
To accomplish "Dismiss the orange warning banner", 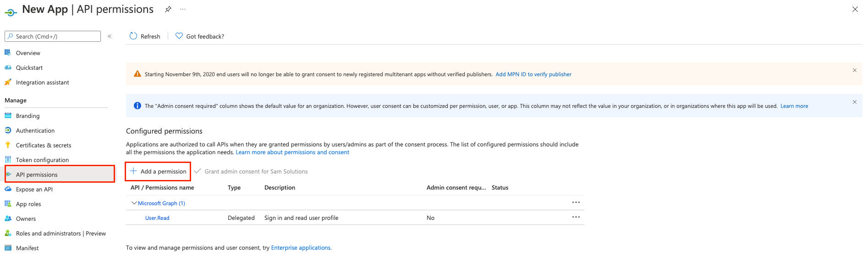I will pos(854,70).
